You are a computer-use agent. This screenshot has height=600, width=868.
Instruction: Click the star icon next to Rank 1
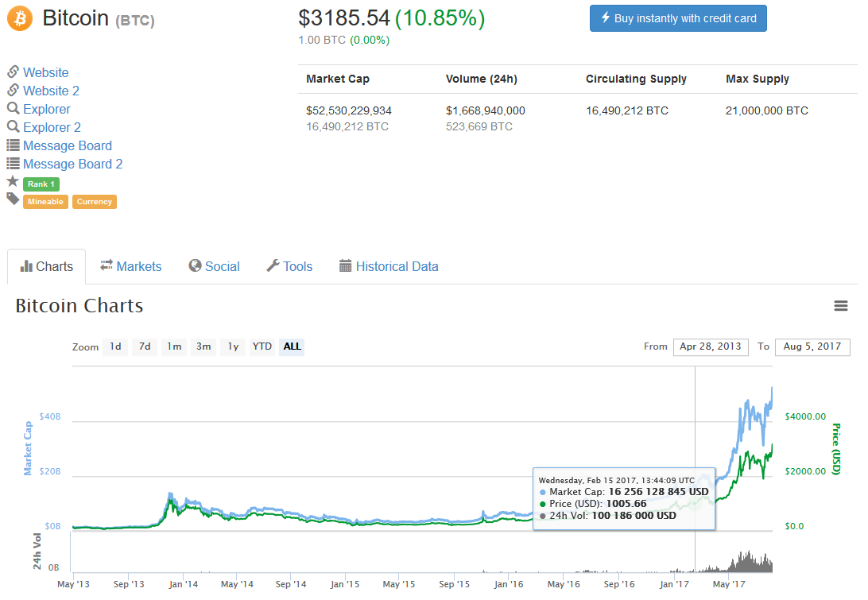pyautogui.click(x=13, y=181)
